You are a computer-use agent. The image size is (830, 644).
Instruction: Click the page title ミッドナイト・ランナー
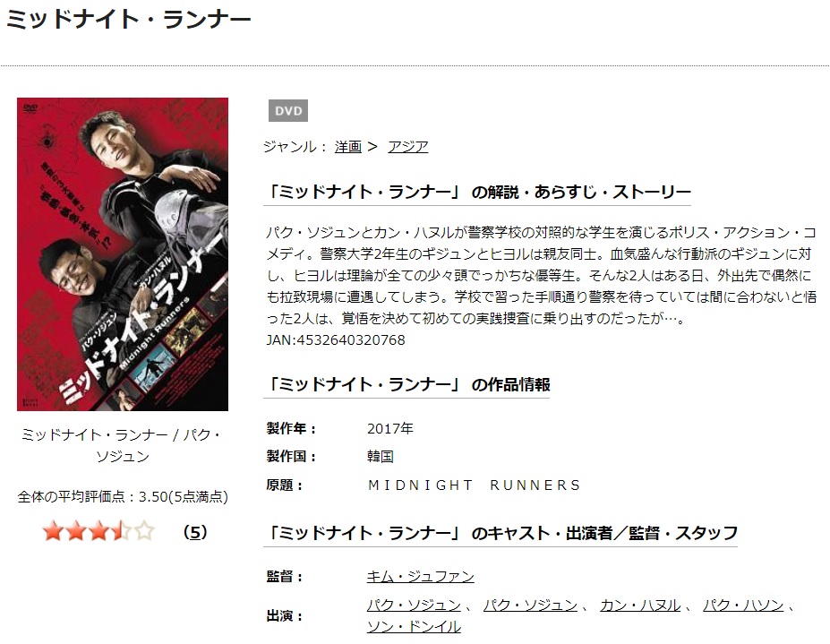pyautogui.click(x=128, y=20)
